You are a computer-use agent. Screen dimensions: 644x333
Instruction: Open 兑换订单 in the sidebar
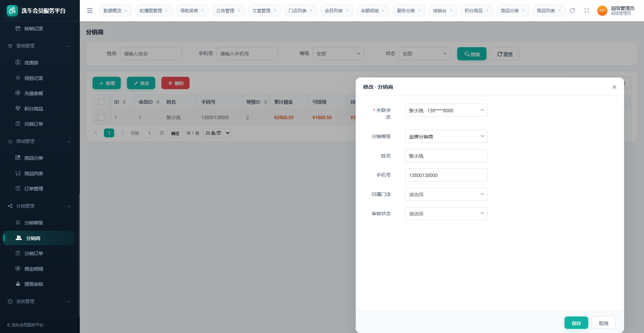pos(40,124)
